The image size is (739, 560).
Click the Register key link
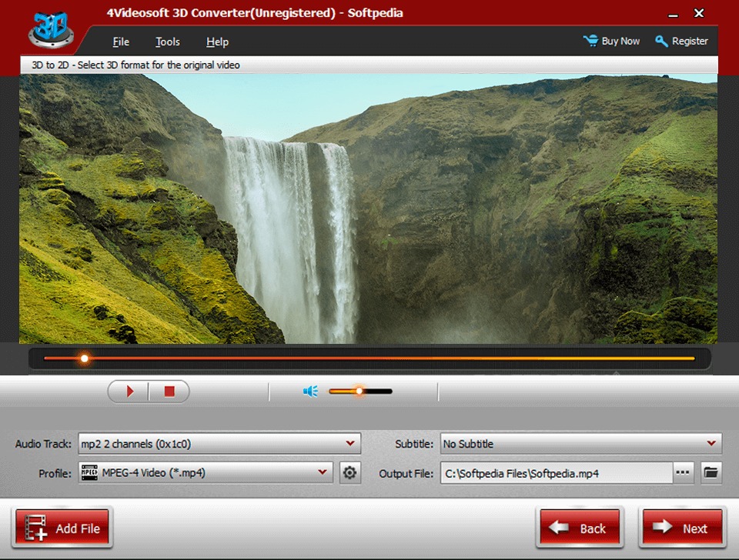click(681, 41)
